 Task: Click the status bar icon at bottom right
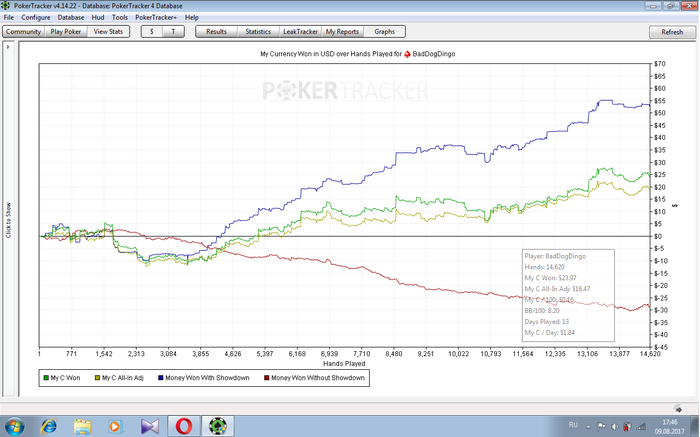(x=678, y=408)
